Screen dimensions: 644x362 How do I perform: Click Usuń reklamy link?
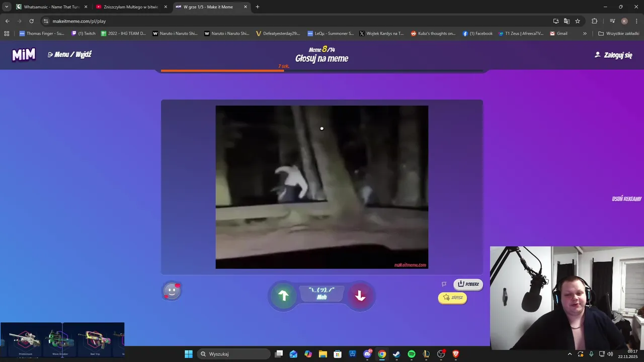click(x=626, y=199)
